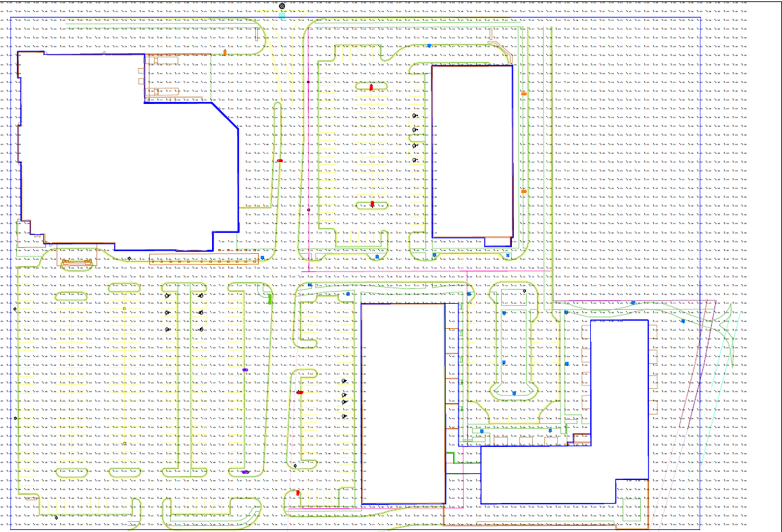782x532 pixels.
Task: Click the black hatched circle symbol at top
Action: (x=282, y=5)
